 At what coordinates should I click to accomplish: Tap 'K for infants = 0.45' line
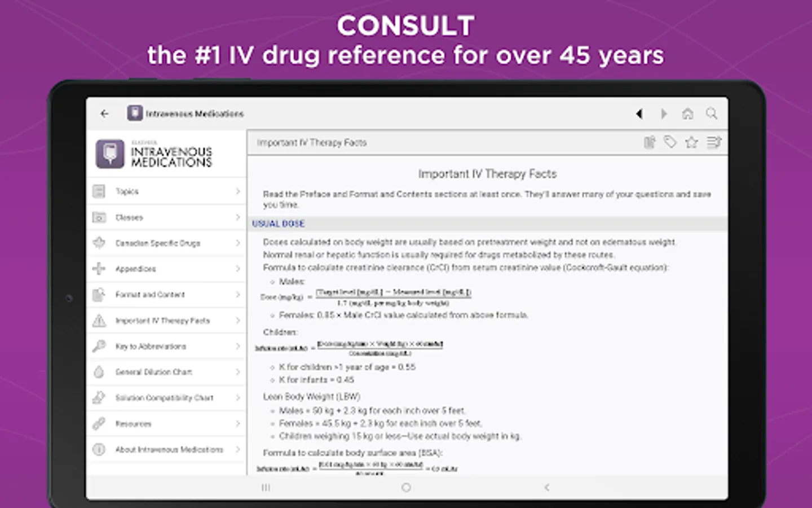click(316, 380)
